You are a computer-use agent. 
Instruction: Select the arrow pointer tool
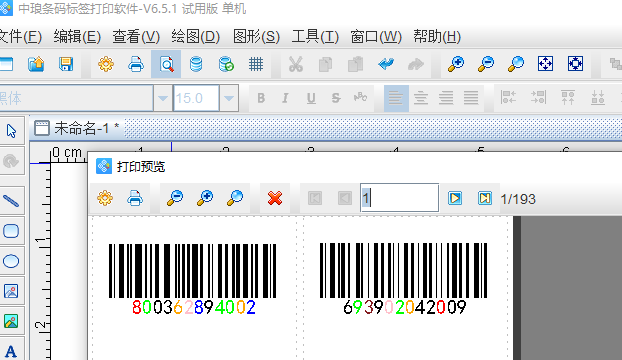click(x=11, y=131)
